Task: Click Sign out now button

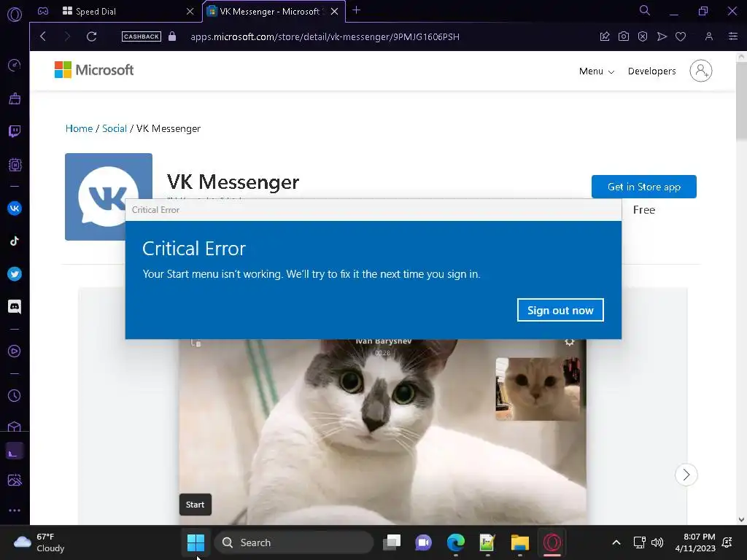Action: (x=560, y=310)
